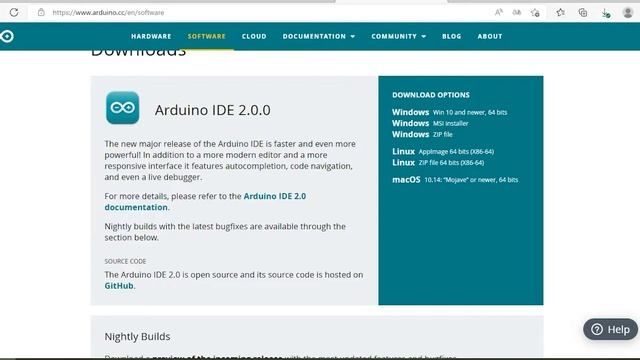
Task: Follow the GitHub source code link
Action: (x=119, y=286)
